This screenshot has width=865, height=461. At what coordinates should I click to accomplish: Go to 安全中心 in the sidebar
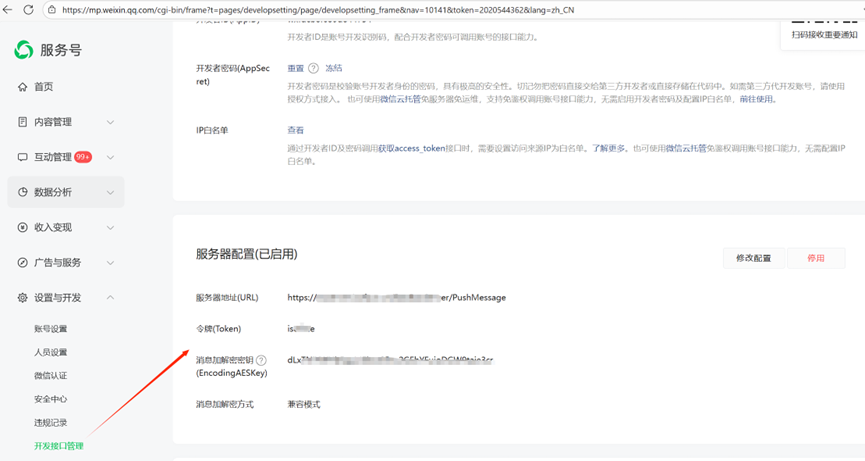(x=50, y=399)
